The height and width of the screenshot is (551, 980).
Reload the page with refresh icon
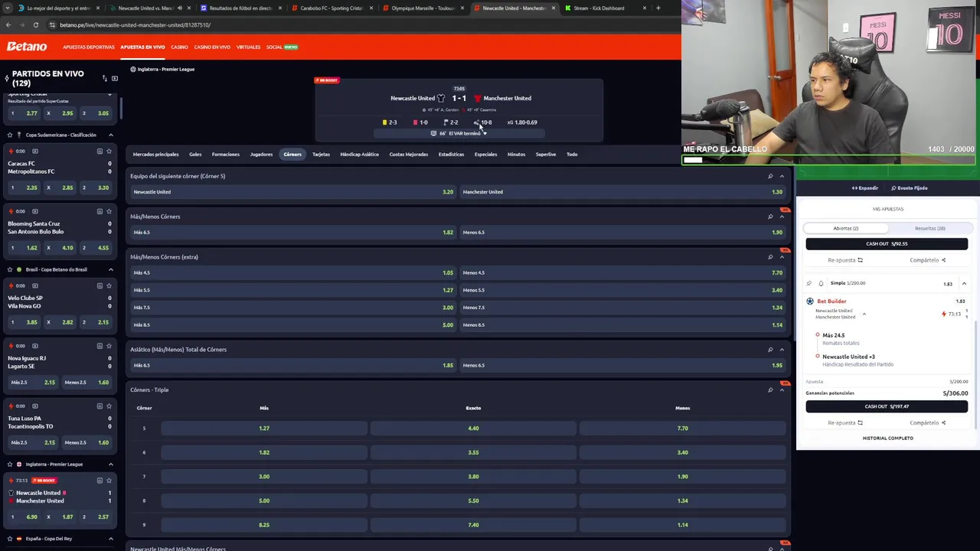(35, 24)
